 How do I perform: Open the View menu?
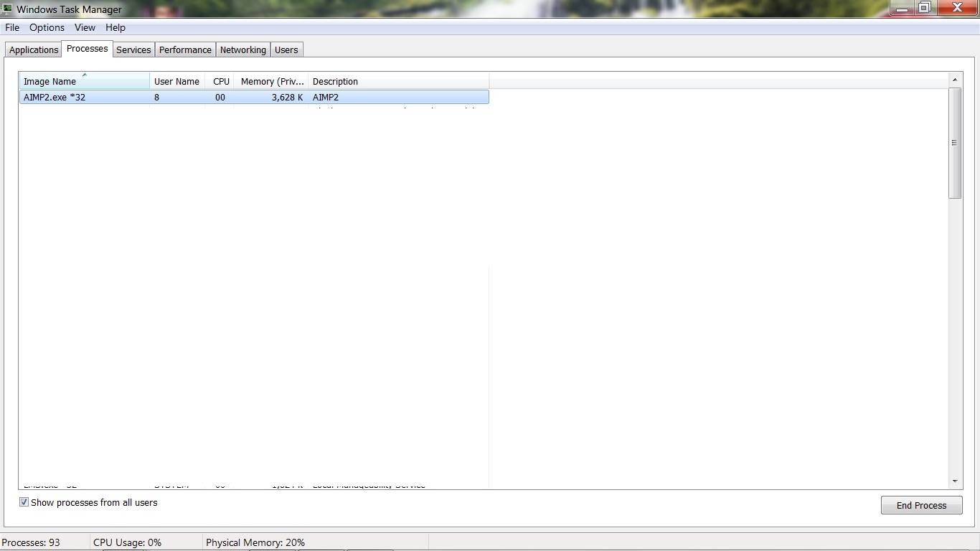coord(85,27)
